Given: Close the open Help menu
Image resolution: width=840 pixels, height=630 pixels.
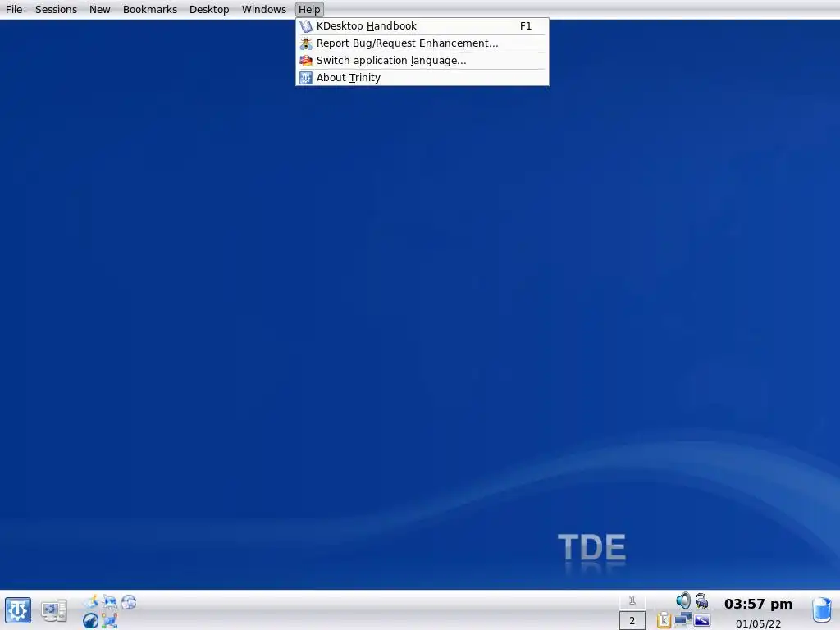Looking at the screenshot, I should click(309, 10).
